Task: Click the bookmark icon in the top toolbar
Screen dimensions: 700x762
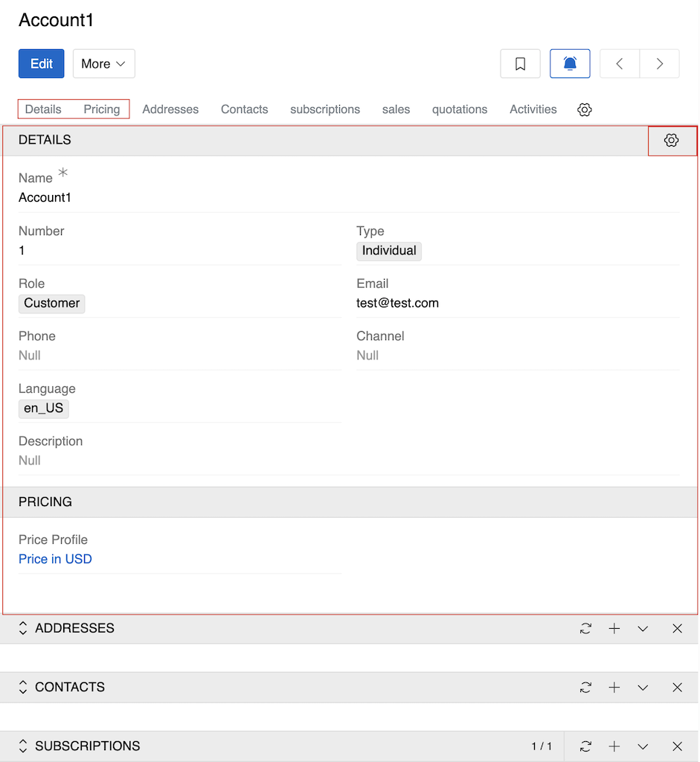Action: tap(520, 63)
